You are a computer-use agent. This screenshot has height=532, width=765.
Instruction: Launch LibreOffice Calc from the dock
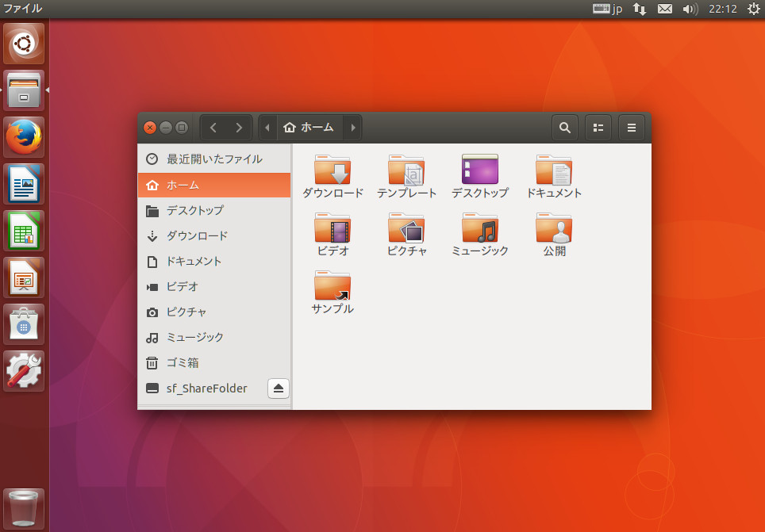tap(23, 230)
